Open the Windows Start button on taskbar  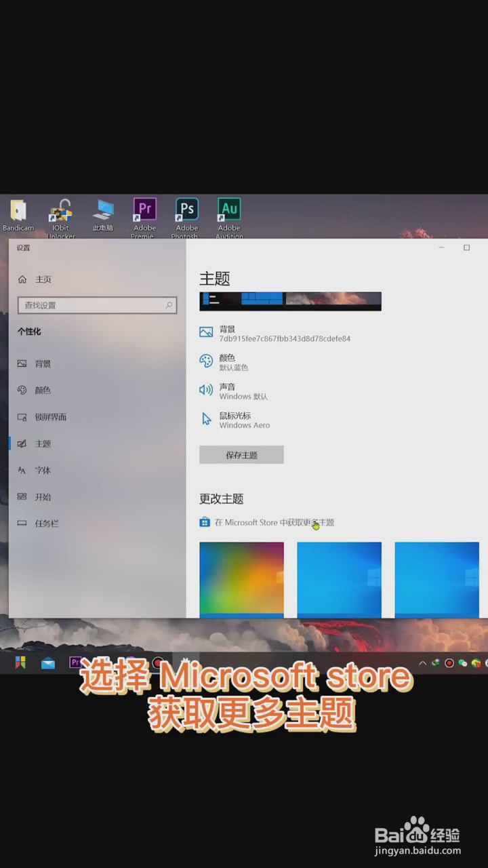[20, 663]
